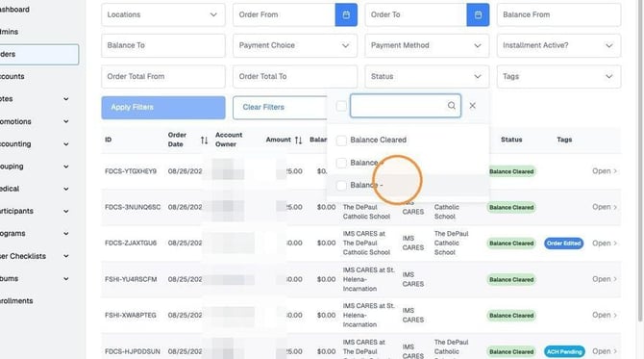The width and height of the screenshot is (644, 359).
Task: Sort by Amount arrows
Action: (x=299, y=141)
